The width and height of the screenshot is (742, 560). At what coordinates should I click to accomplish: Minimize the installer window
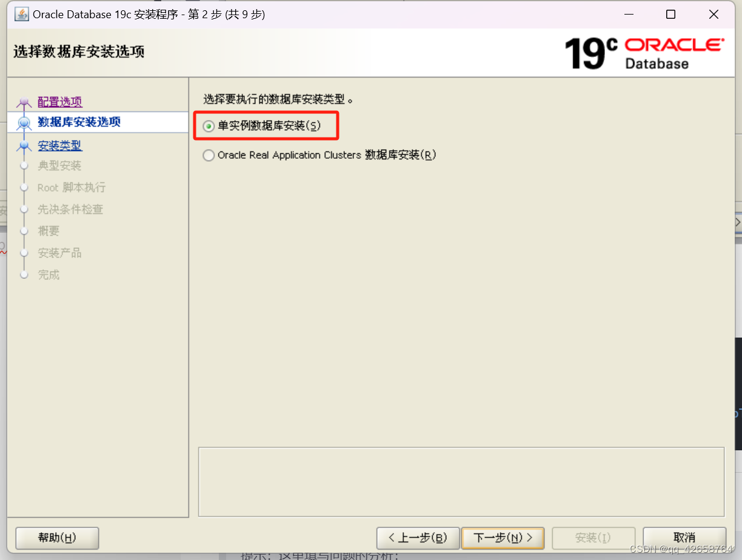tap(628, 15)
